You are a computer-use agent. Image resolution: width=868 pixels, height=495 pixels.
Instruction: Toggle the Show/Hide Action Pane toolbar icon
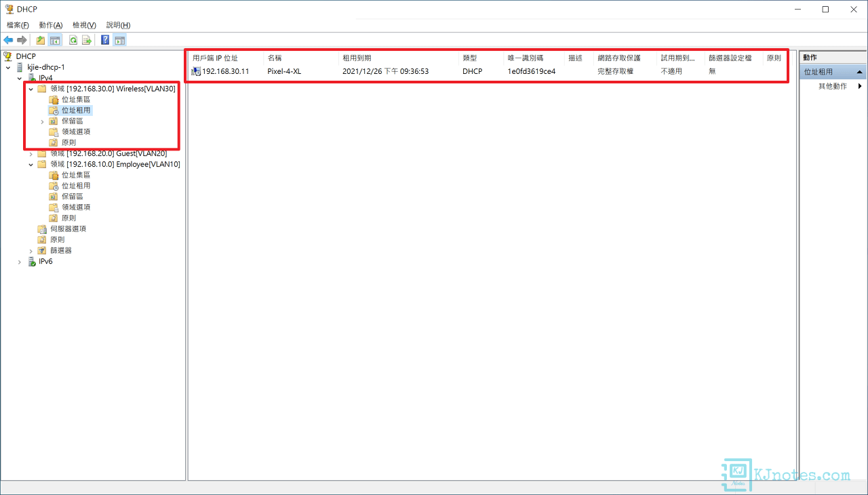click(119, 40)
